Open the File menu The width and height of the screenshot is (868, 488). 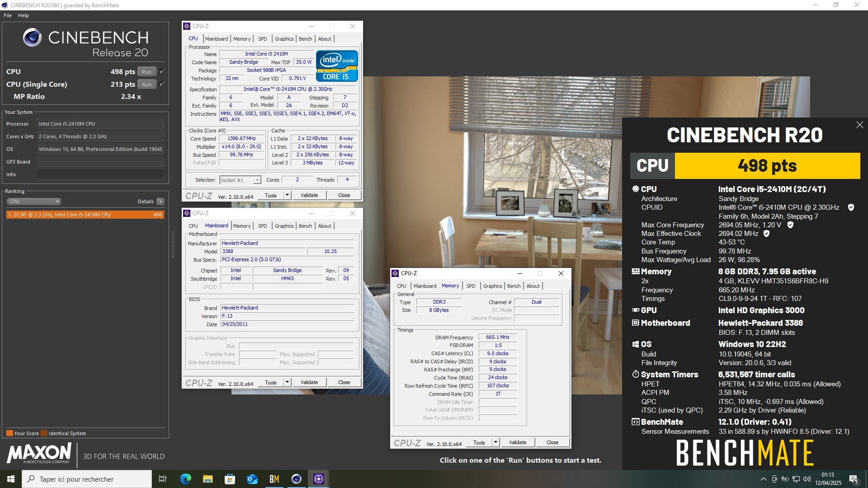tap(8, 15)
